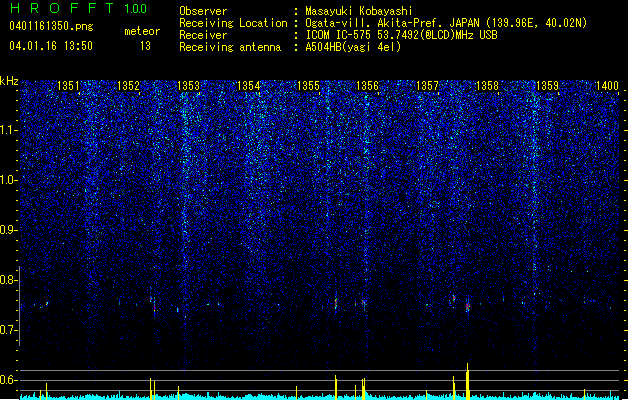Select the file name 0401161350.png
Image resolution: width=629 pixels, height=400 pixels.
(x=51, y=26)
